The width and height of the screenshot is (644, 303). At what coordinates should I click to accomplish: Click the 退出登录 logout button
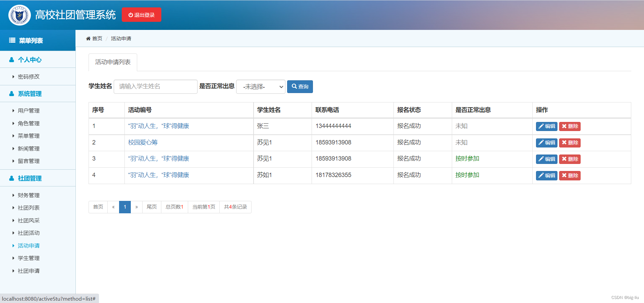142,15
